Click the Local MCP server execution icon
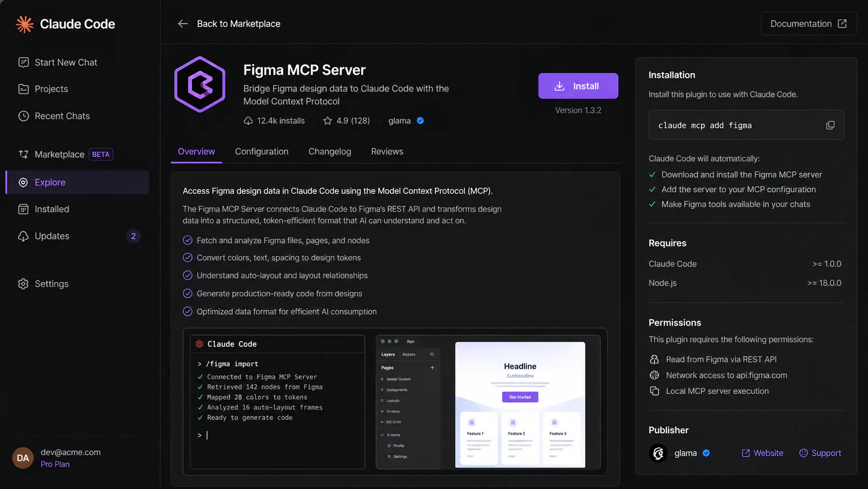The image size is (868, 489). pyautogui.click(x=654, y=391)
